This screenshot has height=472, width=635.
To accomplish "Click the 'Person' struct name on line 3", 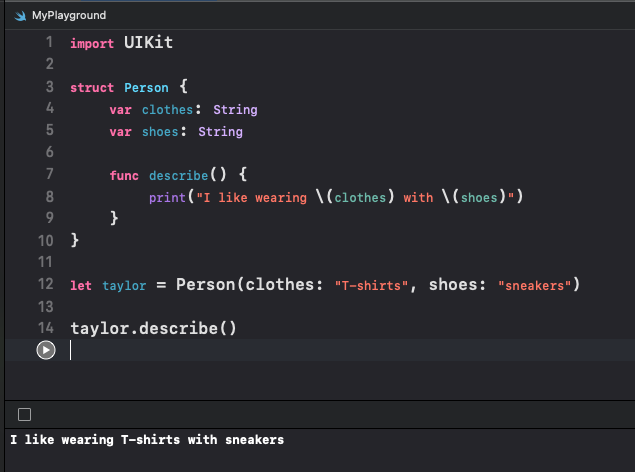I will click(146, 87).
